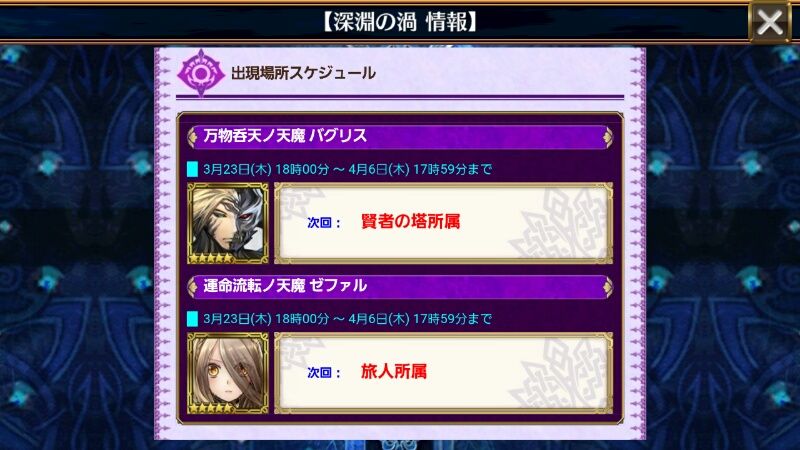Viewport: 800px width, 450px height.
Task: Open the バグリス character portrait
Action: 228,223
